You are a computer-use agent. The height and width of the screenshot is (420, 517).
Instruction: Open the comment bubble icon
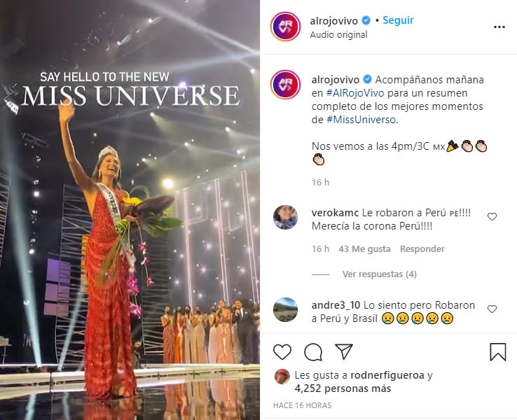coord(313,352)
